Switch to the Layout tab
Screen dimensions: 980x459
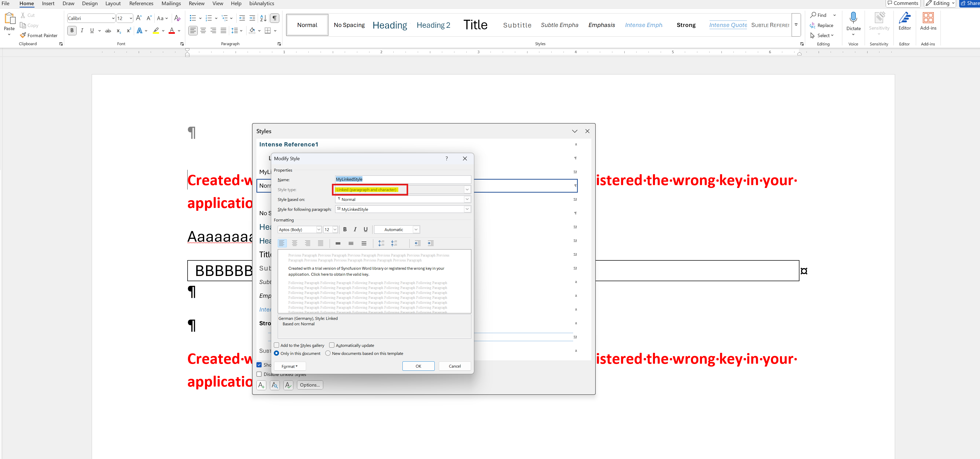click(112, 3)
